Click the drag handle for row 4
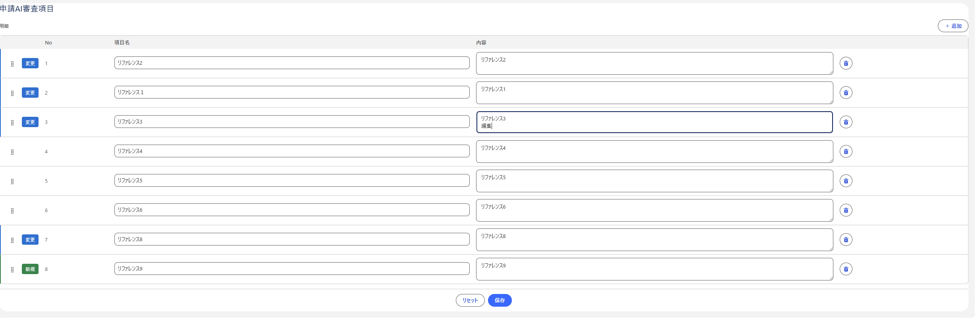This screenshot has height=319, width=980. [x=12, y=152]
